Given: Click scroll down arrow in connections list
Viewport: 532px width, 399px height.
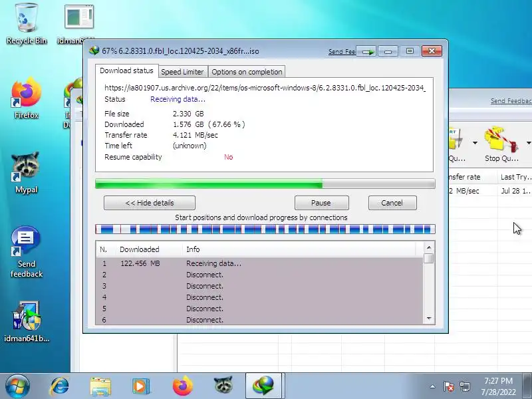Looking at the screenshot, I should pos(429,319).
